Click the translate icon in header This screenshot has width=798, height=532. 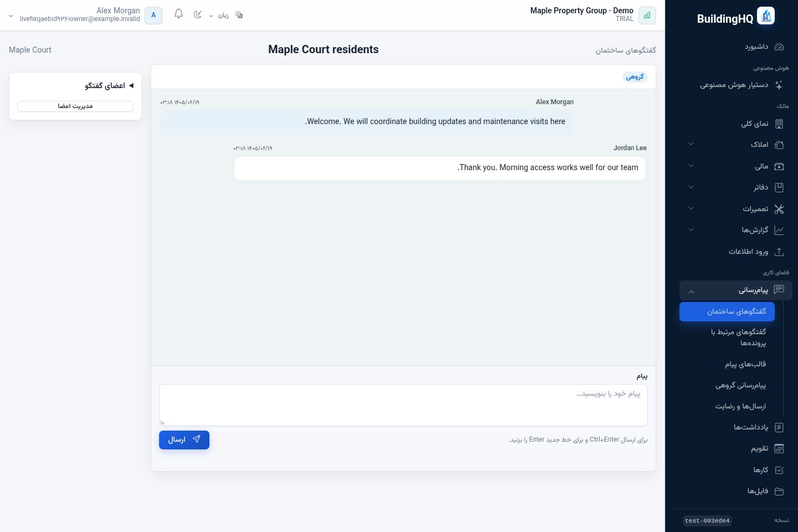[x=239, y=15]
